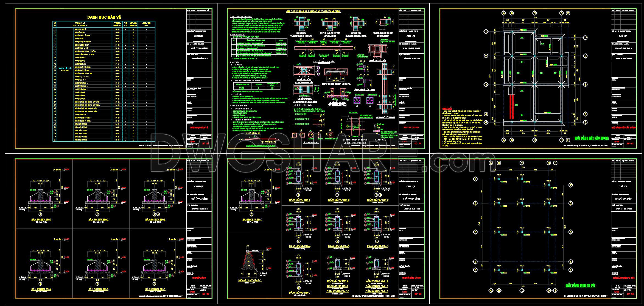Click red CHI TIẾT MÓNG title block label

click(x=200, y=278)
